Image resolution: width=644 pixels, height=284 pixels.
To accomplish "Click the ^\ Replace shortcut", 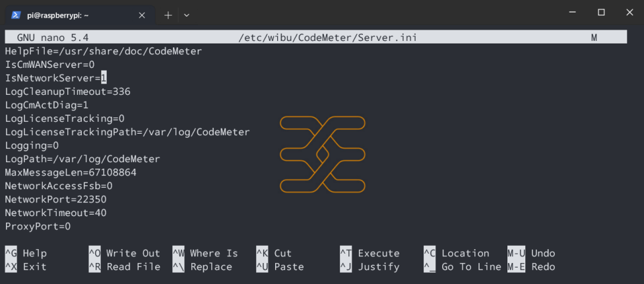I will [203, 267].
